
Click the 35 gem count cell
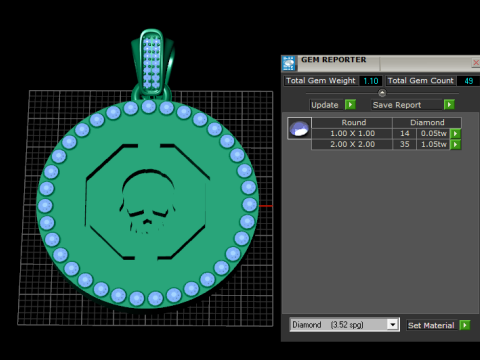coord(405,144)
